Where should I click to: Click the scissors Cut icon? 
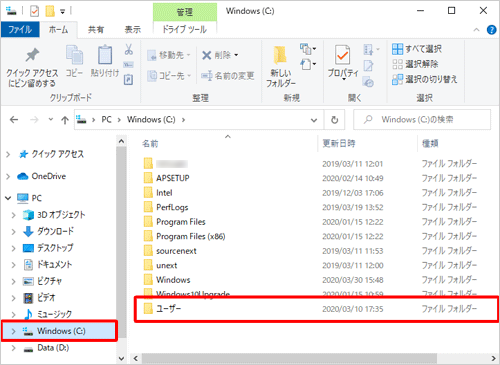tap(129, 49)
